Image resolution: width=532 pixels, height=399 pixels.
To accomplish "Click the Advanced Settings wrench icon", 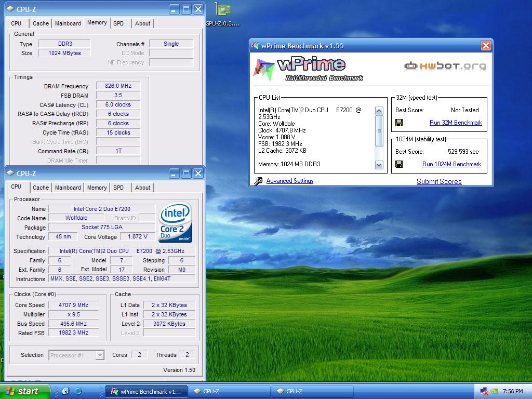I will point(258,181).
